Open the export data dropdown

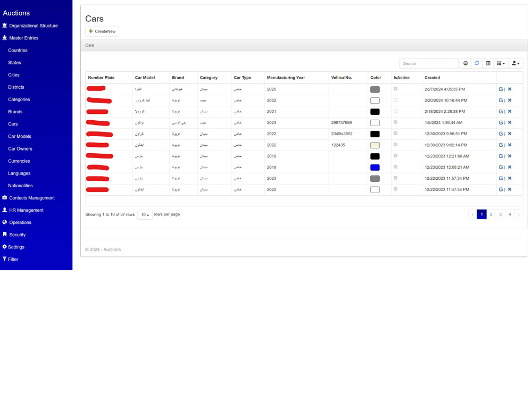point(516,63)
